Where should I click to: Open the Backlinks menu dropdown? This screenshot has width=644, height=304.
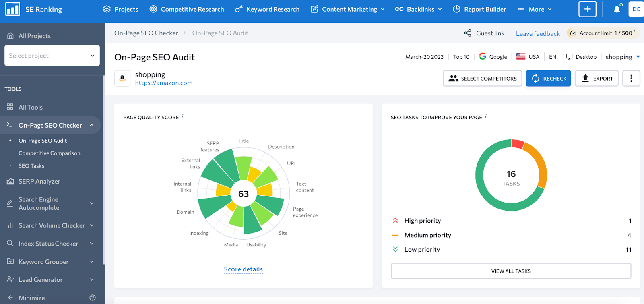pyautogui.click(x=419, y=9)
